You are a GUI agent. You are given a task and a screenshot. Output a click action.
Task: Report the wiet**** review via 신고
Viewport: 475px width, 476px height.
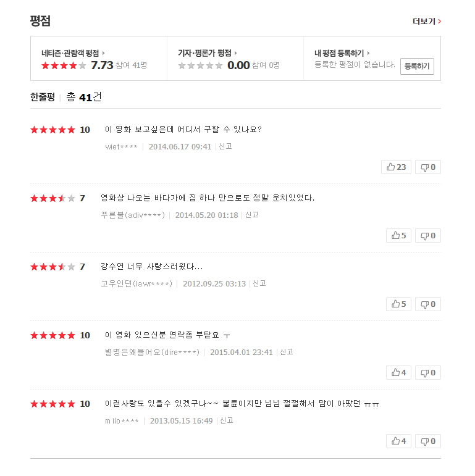point(225,147)
